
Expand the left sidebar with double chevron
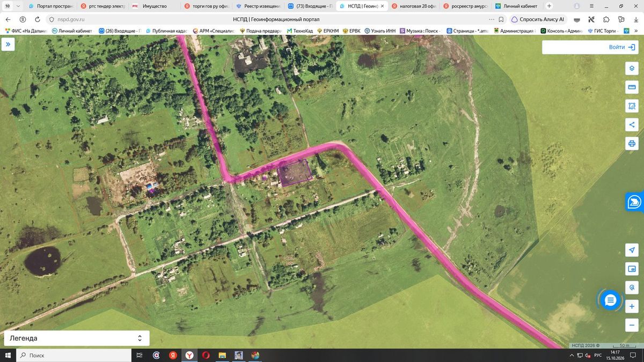coord(9,45)
